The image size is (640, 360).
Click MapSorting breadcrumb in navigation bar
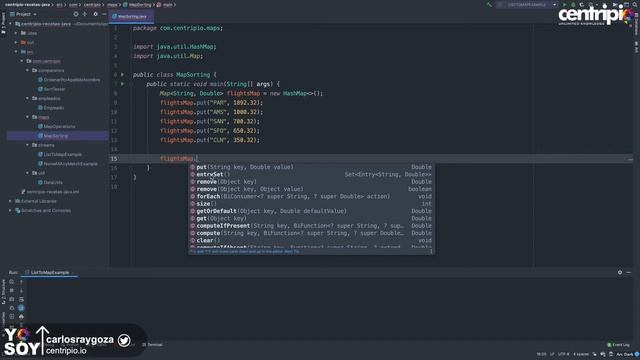(138, 4)
